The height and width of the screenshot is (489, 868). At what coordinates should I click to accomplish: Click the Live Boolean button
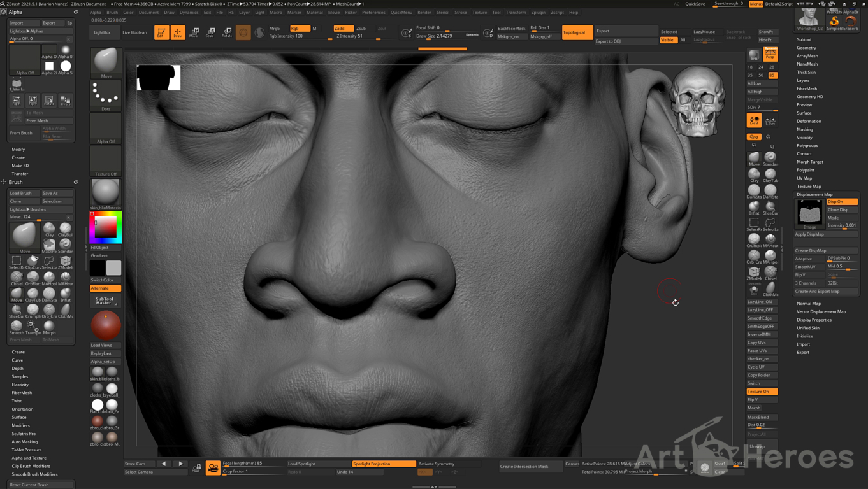point(134,32)
